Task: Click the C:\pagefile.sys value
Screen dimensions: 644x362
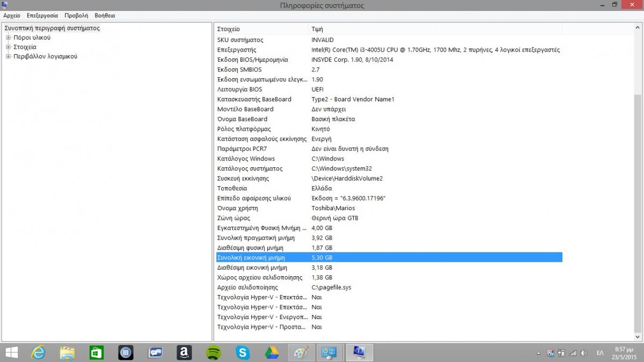Action: click(x=331, y=287)
